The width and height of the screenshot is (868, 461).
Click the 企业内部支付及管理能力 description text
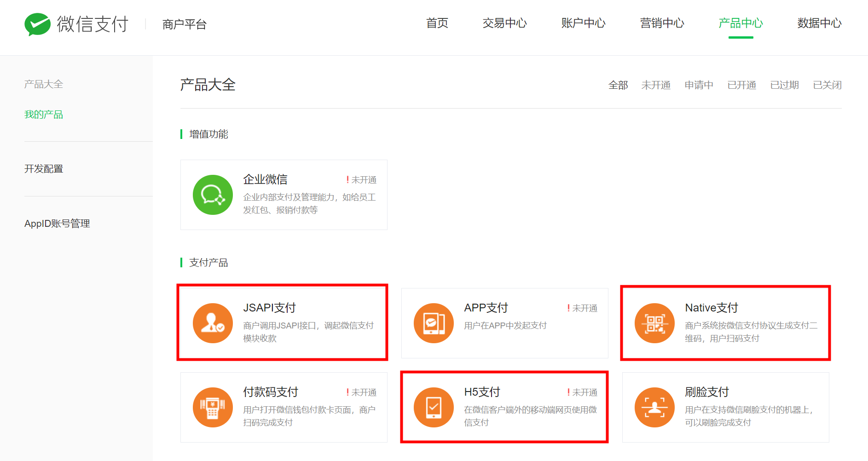309,203
